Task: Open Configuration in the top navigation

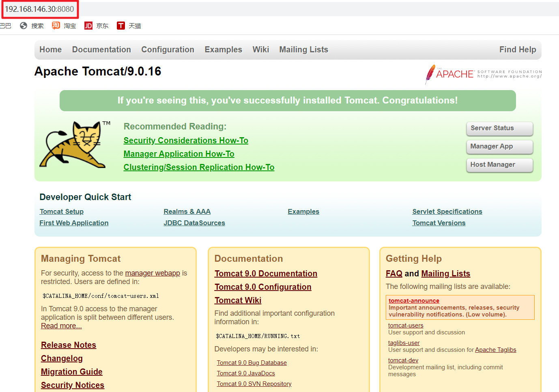Action: click(168, 50)
